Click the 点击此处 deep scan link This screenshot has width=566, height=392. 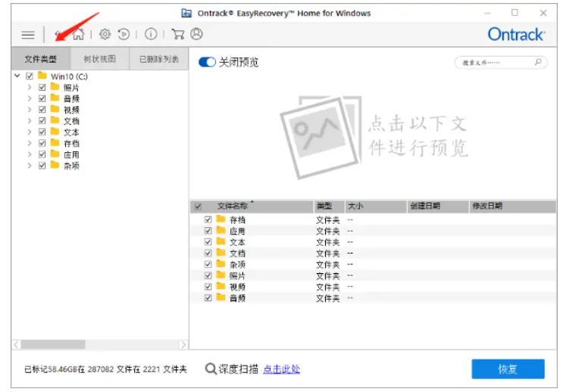click(281, 369)
